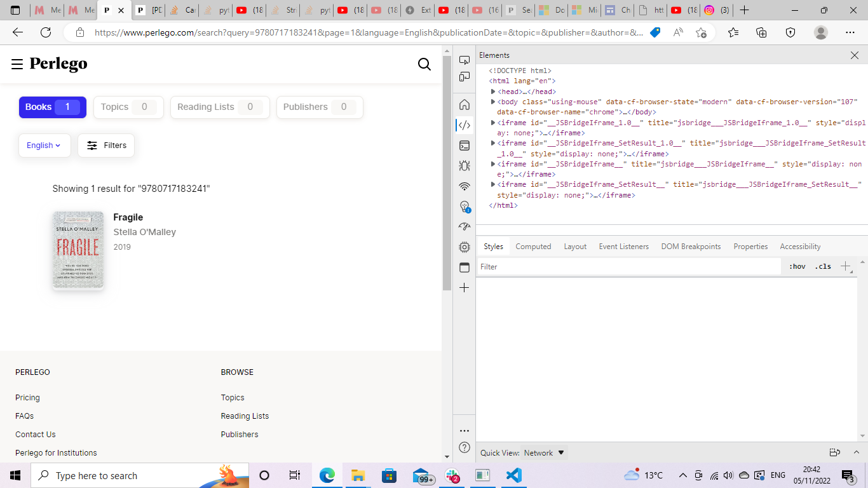The width and height of the screenshot is (868, 488).
Task: Expand the __JSBridgeIframe_1.0__ iframe node
Action: click(x=493, y=123)
